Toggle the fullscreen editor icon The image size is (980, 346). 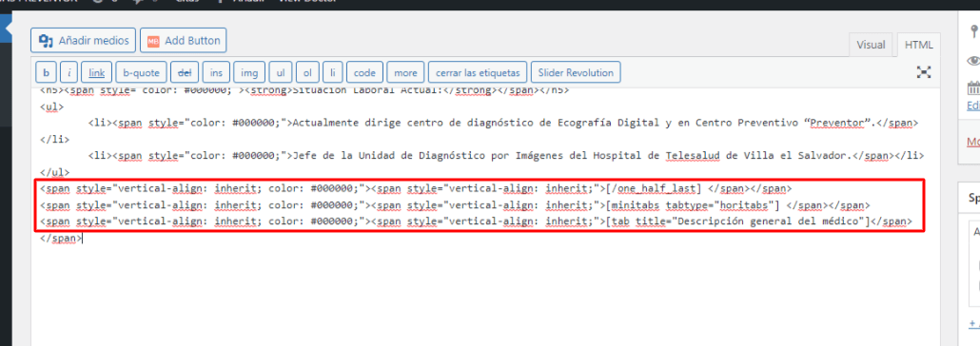click(x=924, y=72)
